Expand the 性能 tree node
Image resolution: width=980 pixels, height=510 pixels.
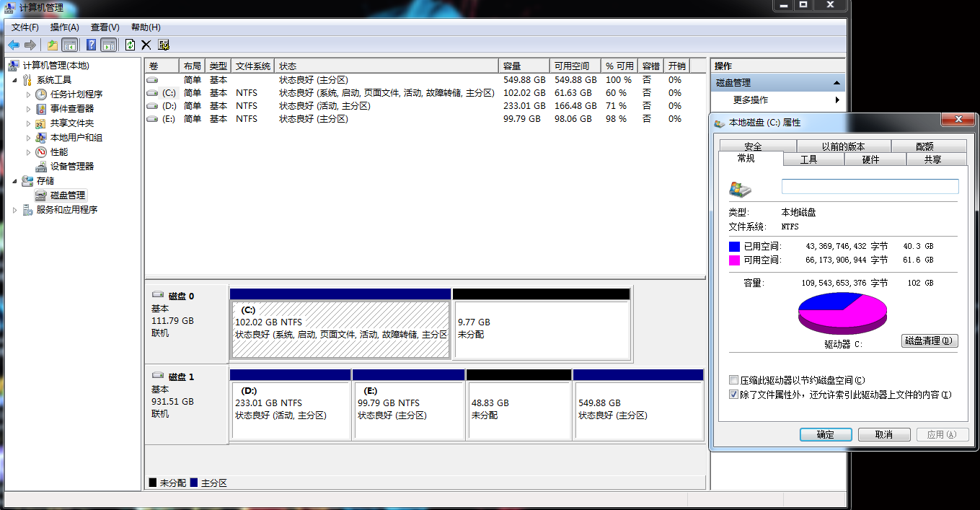tap(29, 152)
